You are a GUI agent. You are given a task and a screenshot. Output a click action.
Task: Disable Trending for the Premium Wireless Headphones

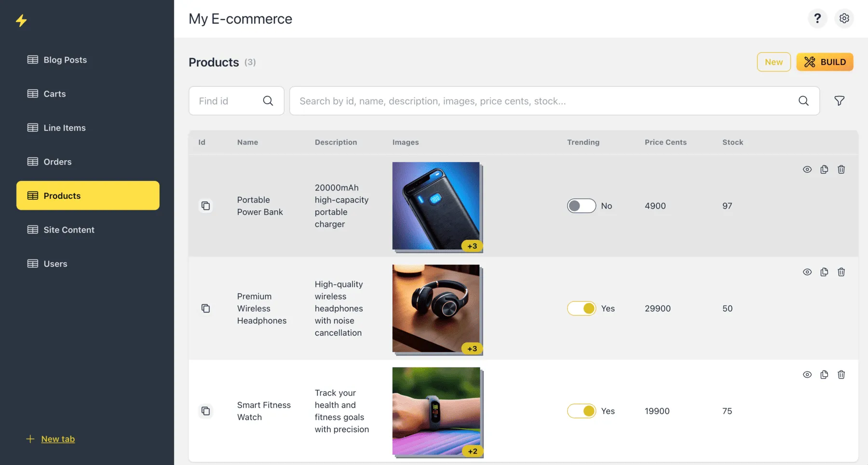581,308
